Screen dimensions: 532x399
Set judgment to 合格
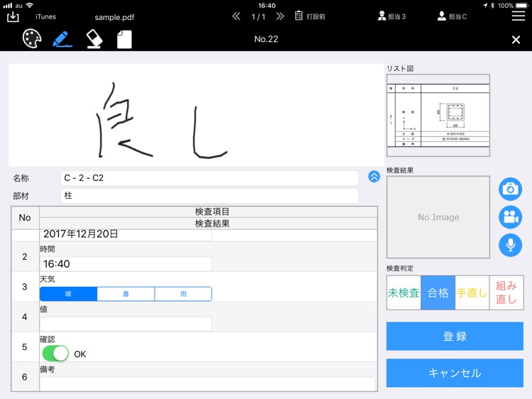(438, 293)
